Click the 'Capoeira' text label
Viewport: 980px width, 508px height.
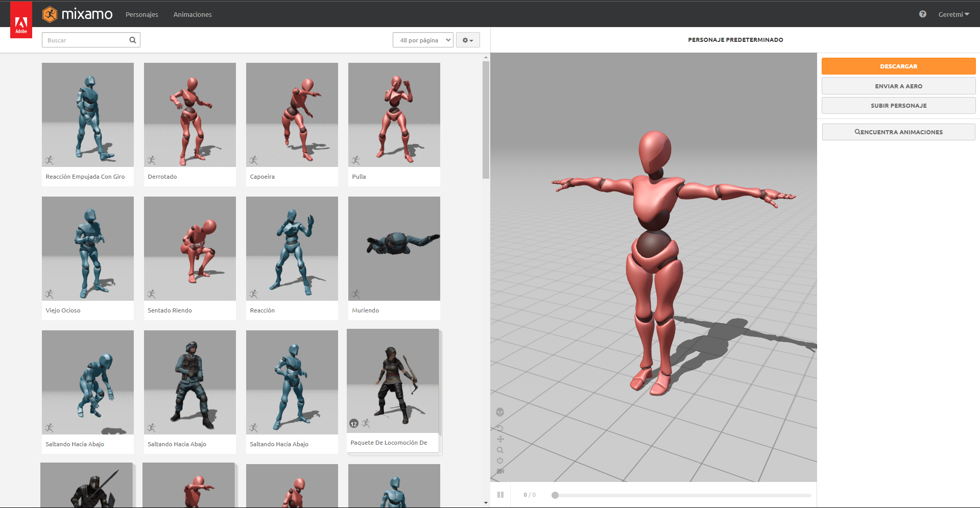click(262, 177)
